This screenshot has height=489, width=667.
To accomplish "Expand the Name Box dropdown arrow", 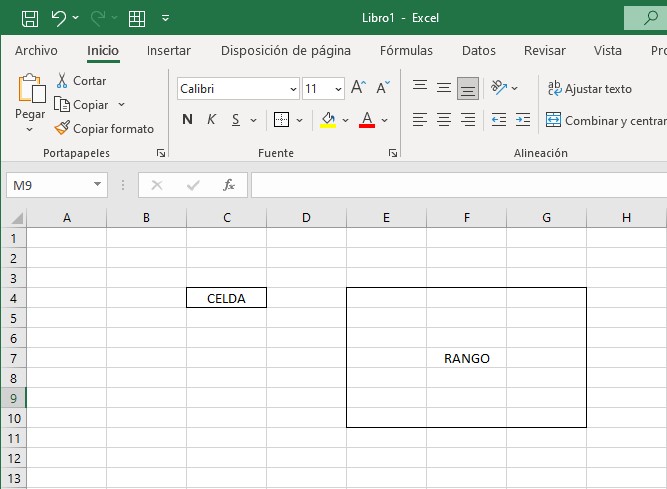I will (x=97, y=185).
